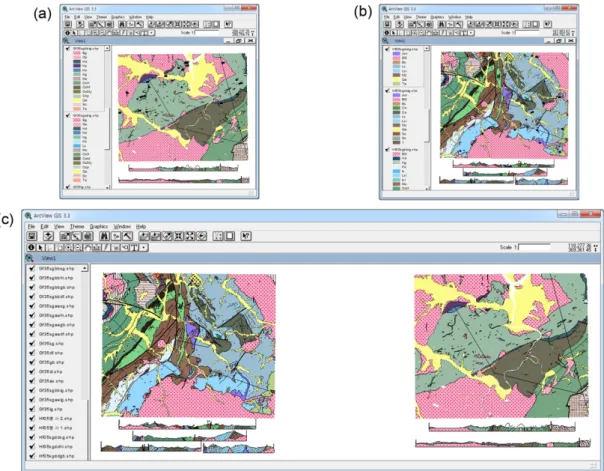604x471 pixels.
Task: Uncheck the top theme checkbox in window (b)
Action: click(x=387, y=49)
